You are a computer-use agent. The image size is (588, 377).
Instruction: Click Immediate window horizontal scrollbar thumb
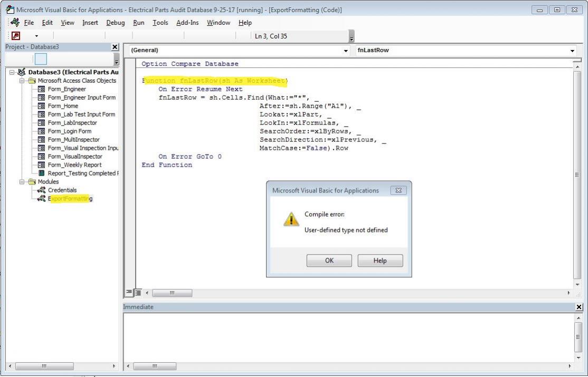click(155, 366)
